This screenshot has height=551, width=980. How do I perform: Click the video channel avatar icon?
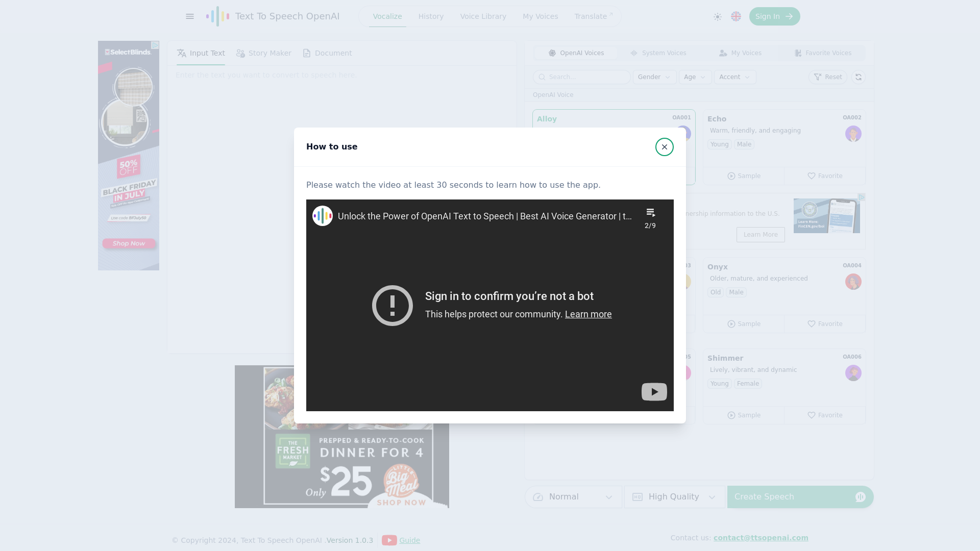pos(323,216)
